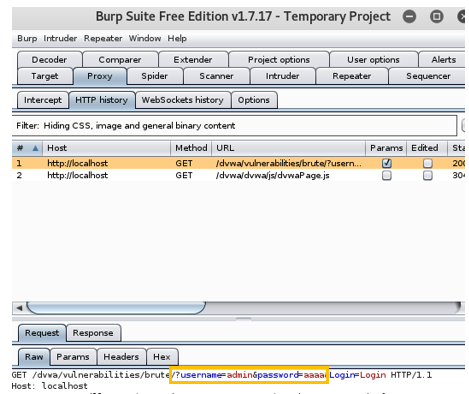The width and height of the screenshot is (469, 394).
Task: Sort by the Method column header
Action: click(x=191, y=148)
